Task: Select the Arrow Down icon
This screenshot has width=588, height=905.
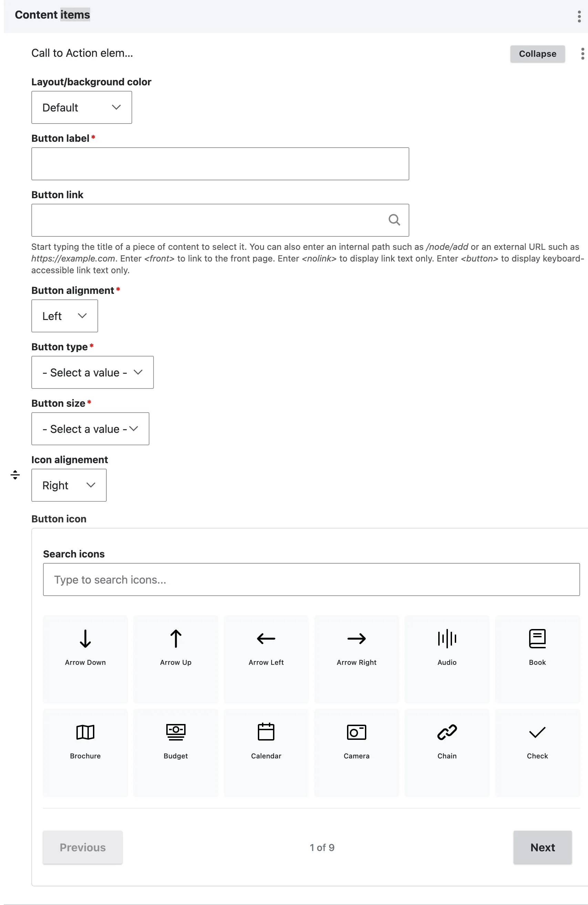Action: 85,659
